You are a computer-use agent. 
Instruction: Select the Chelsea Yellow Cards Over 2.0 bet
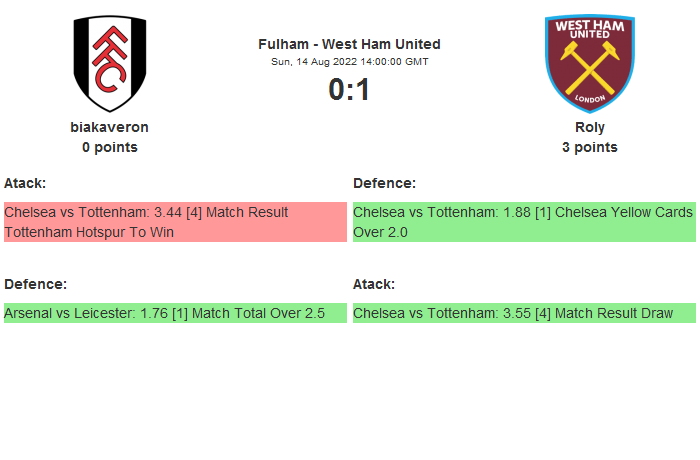coord(524,222)
